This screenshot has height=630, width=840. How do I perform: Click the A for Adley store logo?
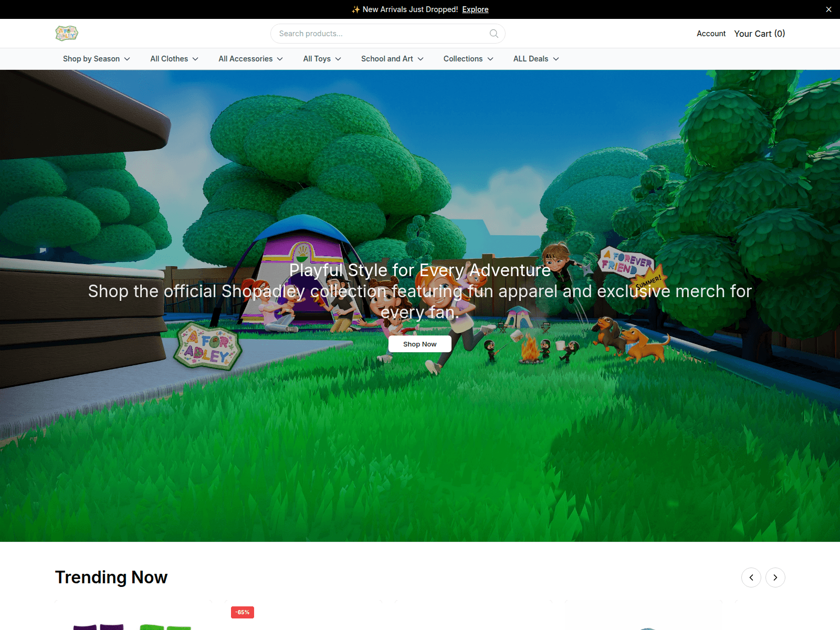(x=67, y=33)
